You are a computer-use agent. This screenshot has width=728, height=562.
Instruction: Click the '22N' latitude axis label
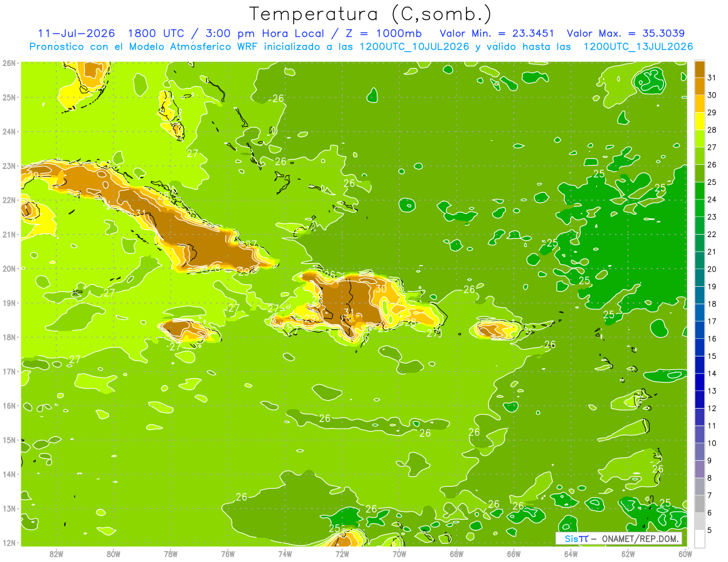click(8, 199)
